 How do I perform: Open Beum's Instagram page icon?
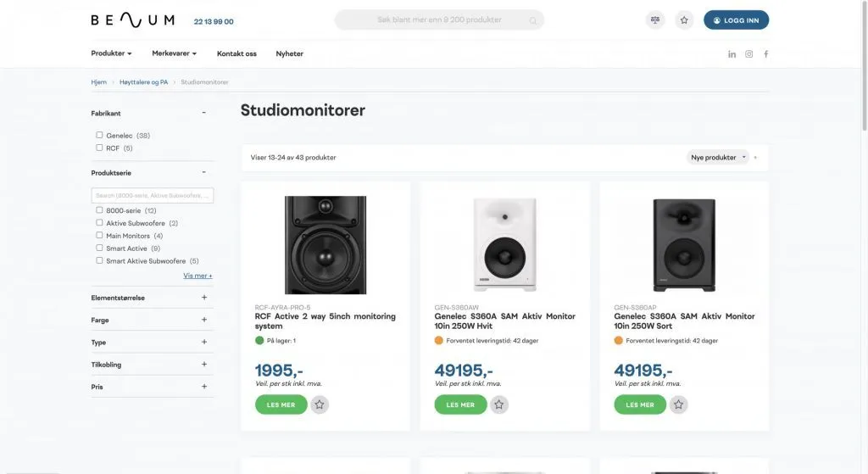(x=748, y=54)
